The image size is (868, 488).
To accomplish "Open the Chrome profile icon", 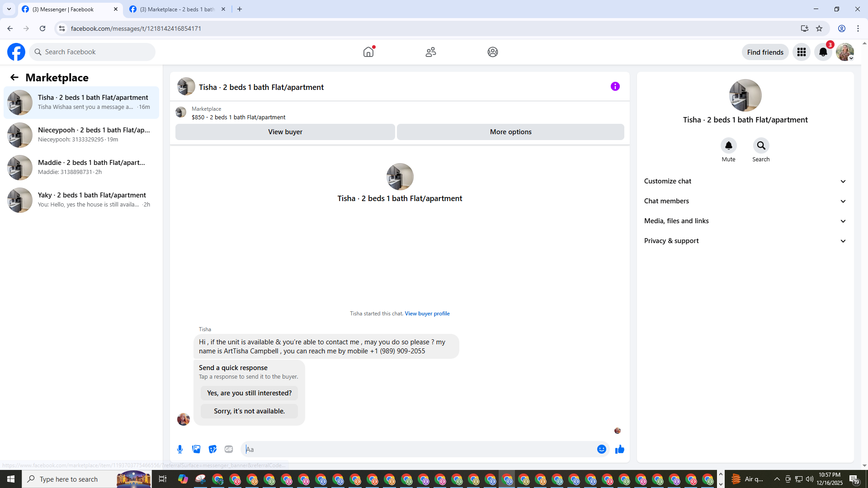I will coord(842,28).
